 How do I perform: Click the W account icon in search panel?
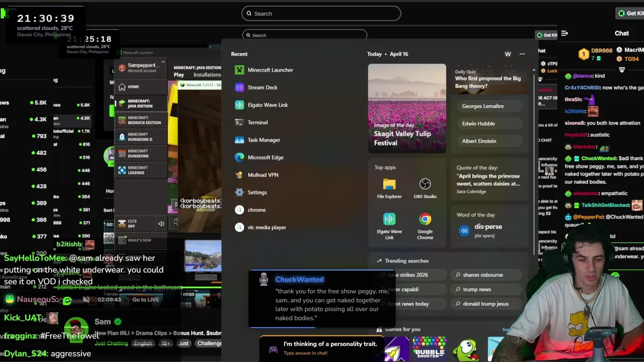coord(508,54)
